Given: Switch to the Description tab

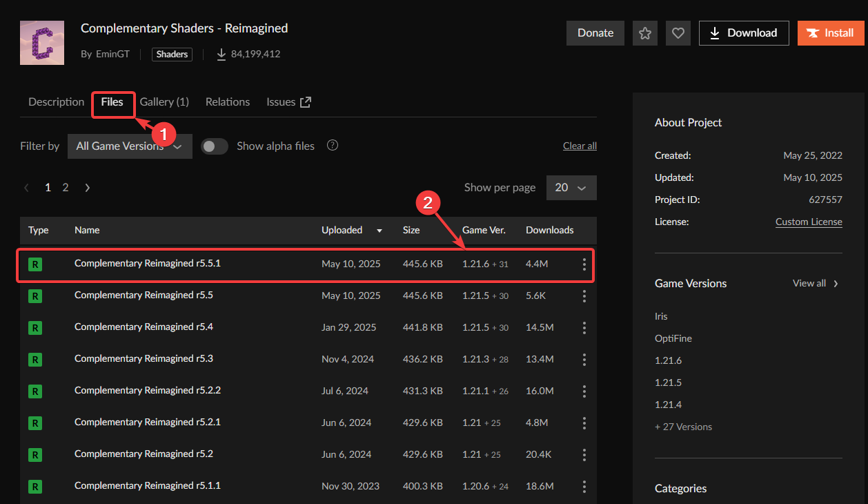Looking at the screenshot, I should [56, 101].
